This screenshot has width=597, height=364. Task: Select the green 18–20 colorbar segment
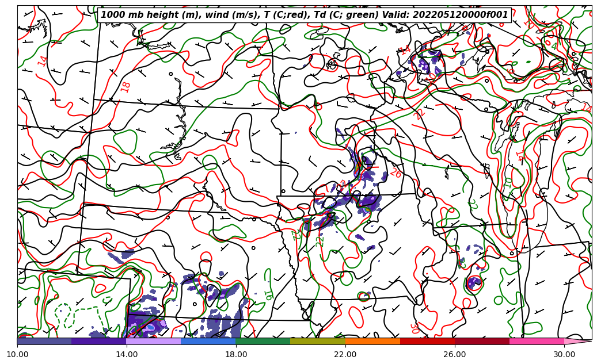point(263,341)
